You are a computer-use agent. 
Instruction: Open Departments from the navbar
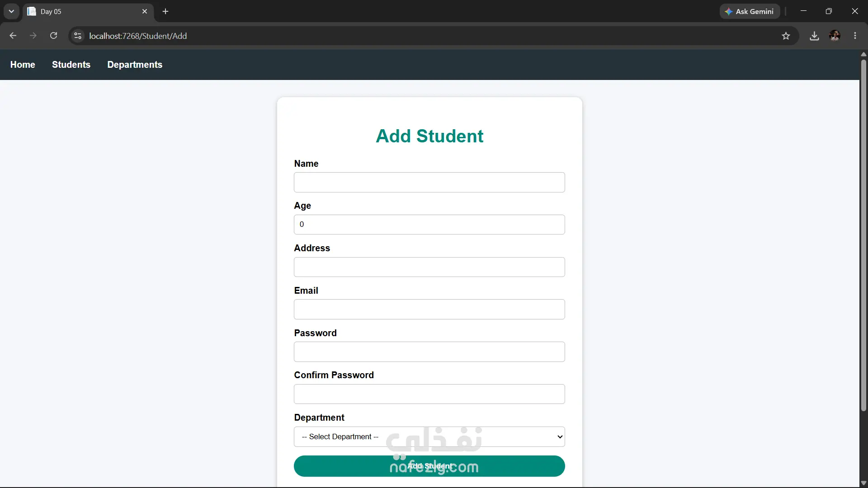135,65
